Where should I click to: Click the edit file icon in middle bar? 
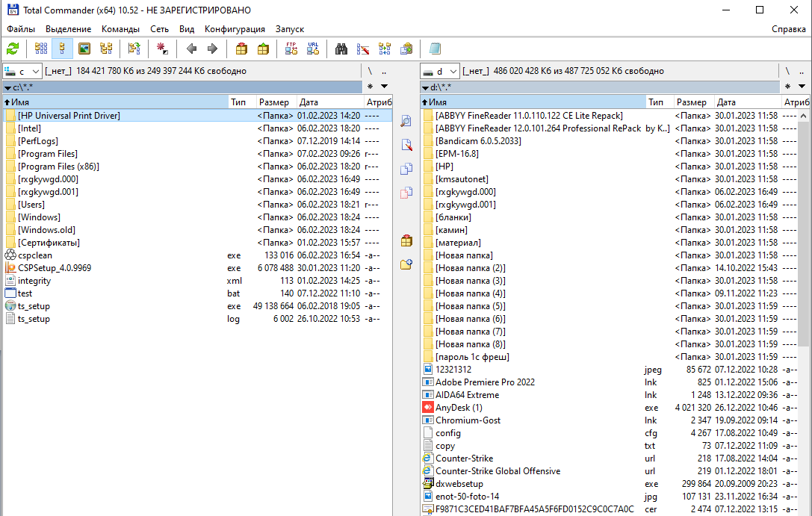(406, 145)
